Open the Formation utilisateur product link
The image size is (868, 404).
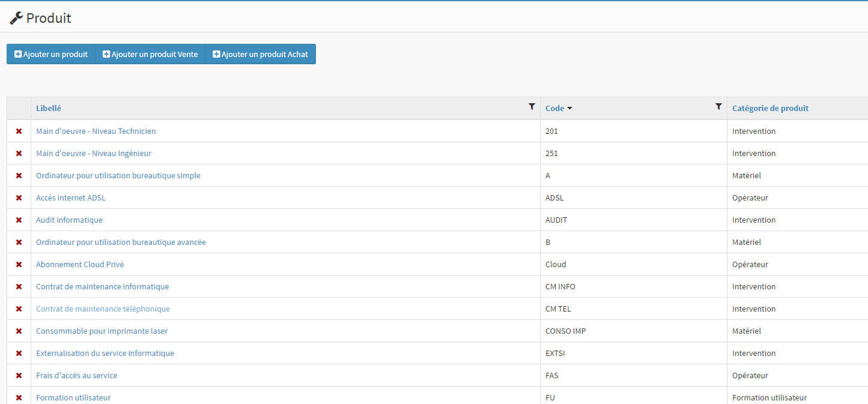(73, 397)
